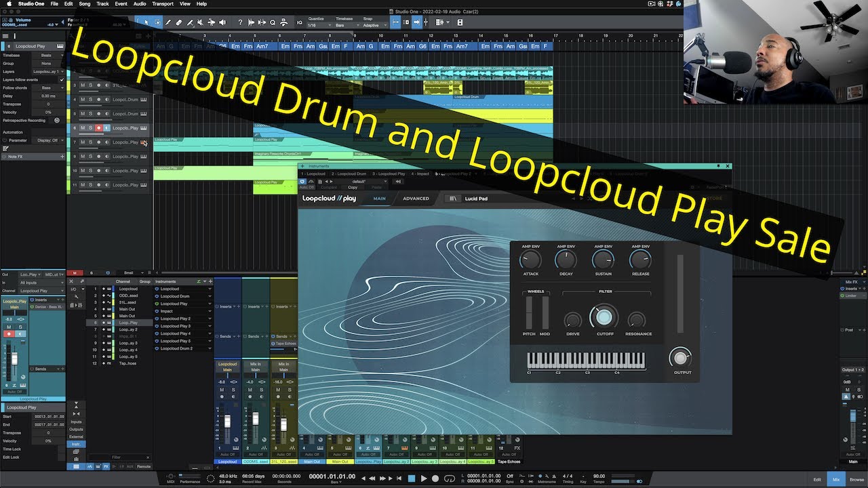Add instrument with plus in Instruments panel

210,281
